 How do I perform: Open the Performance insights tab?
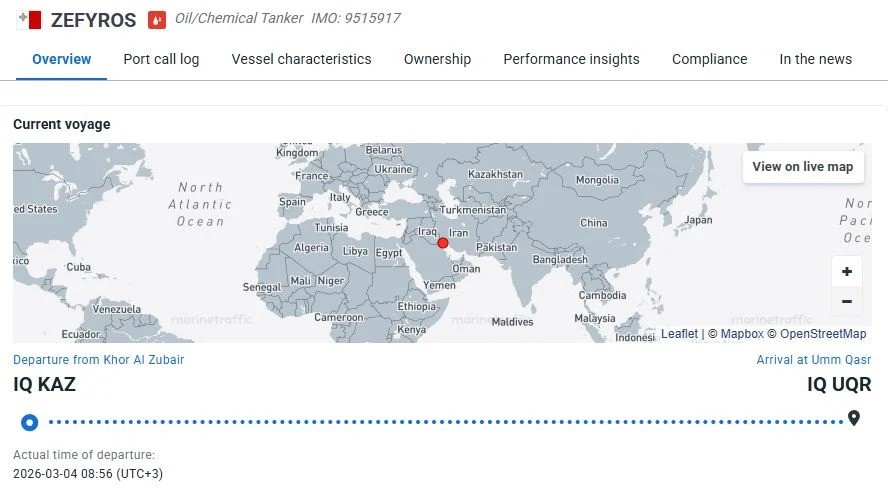[x=571, y=59]
